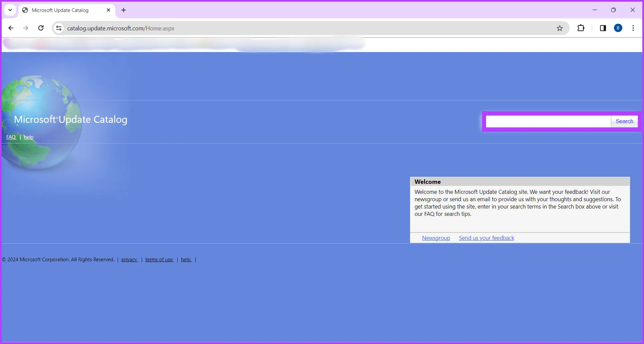The width and height of the screenshot is (644, 344).
Task: Click the Search button
Action: [624, 121]
